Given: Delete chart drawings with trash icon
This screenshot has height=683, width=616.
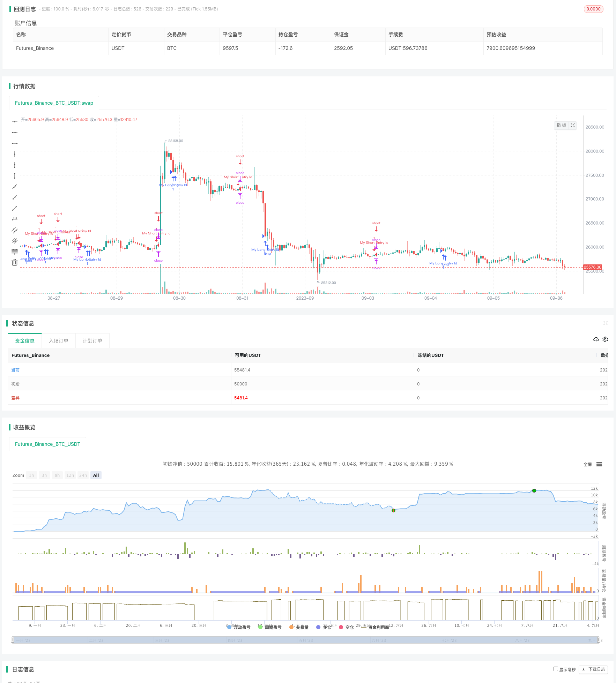Looking at the screenshot, I should tap(14, 262).
